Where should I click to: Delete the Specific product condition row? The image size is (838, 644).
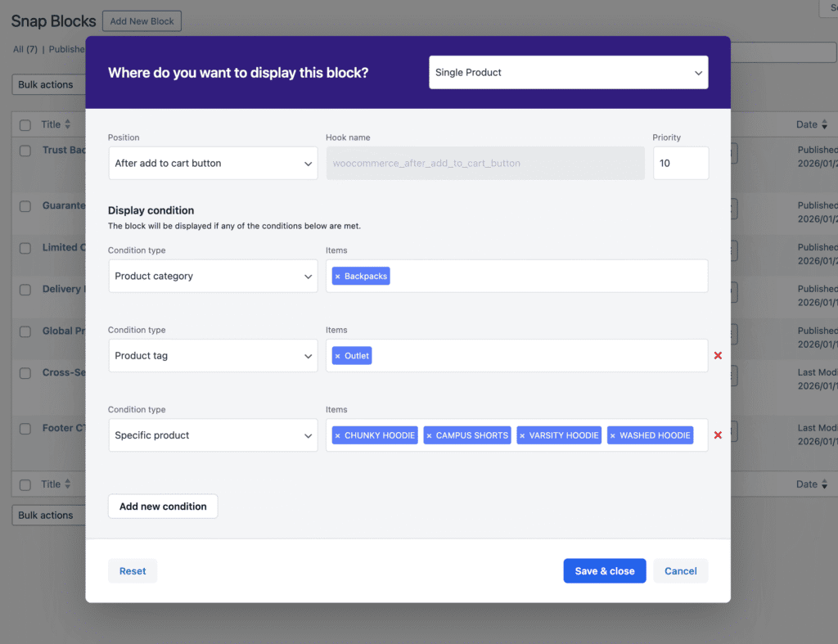pos(718,435)
